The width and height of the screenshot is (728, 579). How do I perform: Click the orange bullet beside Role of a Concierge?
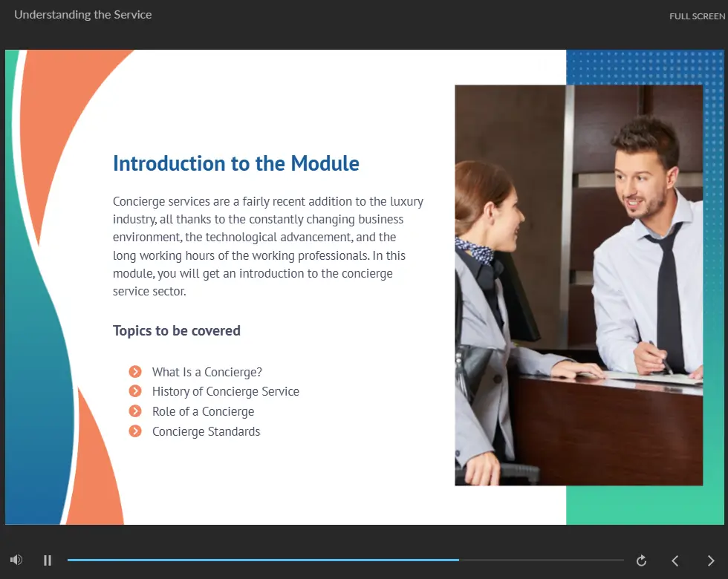(x=135, y=411)
